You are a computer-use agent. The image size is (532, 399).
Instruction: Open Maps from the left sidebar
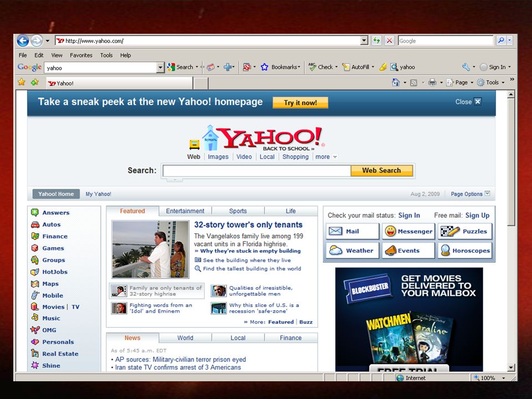coord(50,284)
